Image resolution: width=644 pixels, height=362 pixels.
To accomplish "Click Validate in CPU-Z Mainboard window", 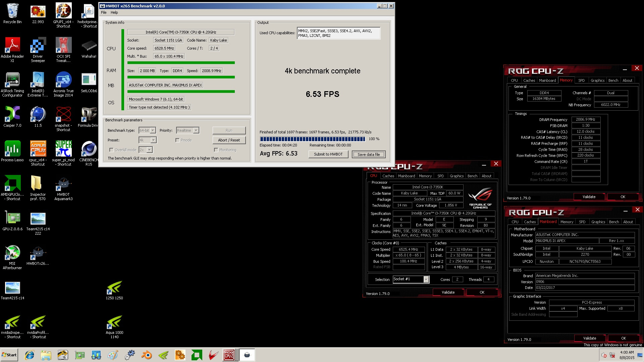I will tap(590, 338).
